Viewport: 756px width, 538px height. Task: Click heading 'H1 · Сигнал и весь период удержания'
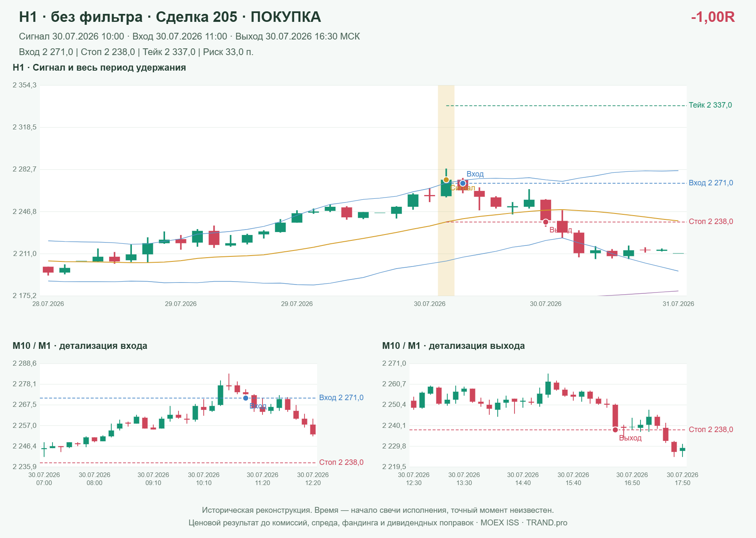tap(99, 68)
